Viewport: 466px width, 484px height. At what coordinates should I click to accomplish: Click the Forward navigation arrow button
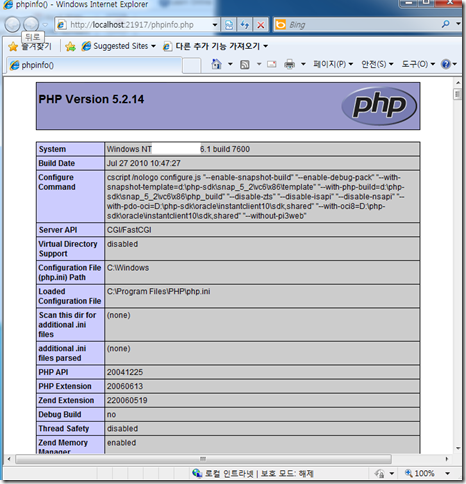pyautogui.click(x=31, y=24)
